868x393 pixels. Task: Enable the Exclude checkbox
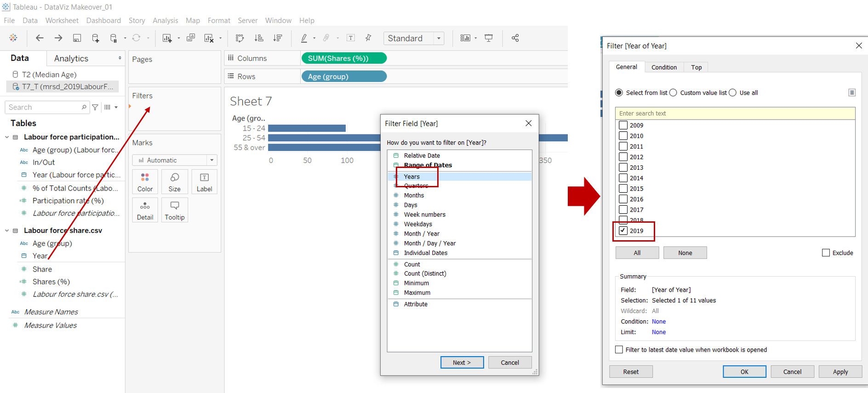tap(826, 253)
